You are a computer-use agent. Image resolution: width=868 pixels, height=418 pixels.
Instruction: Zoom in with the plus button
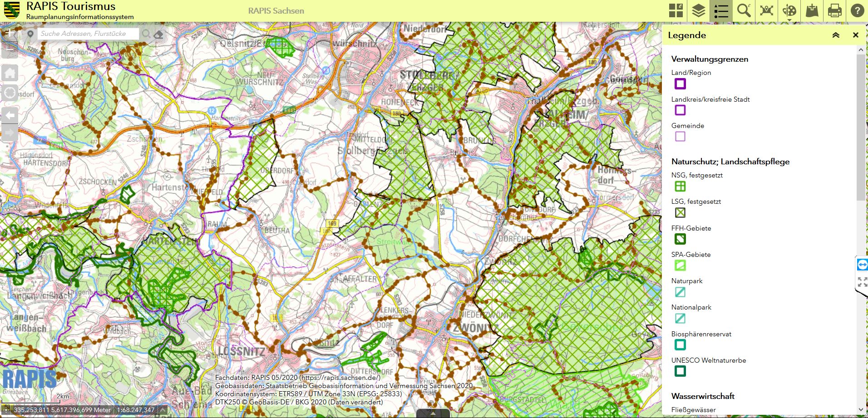pos(10,33)
